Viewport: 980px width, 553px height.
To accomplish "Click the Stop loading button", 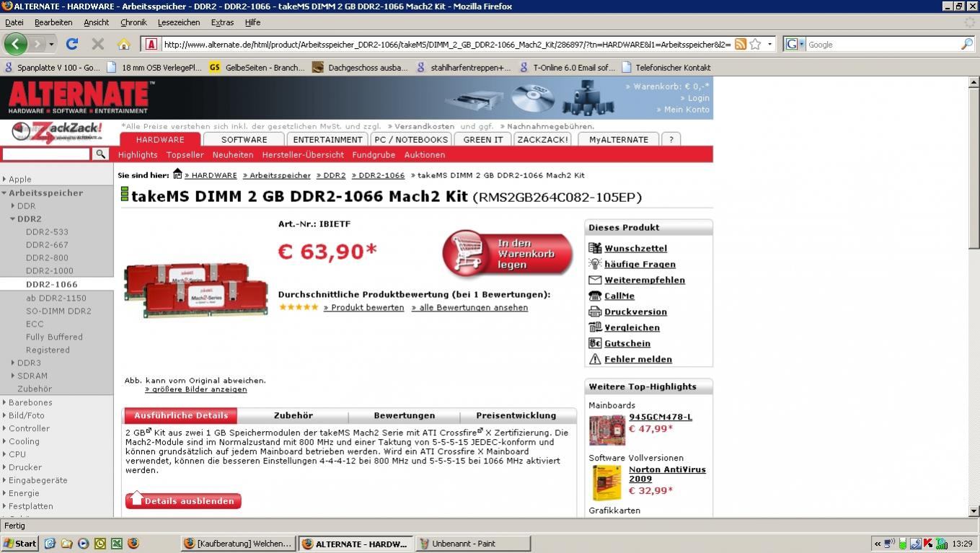I will tap(98, 44).
